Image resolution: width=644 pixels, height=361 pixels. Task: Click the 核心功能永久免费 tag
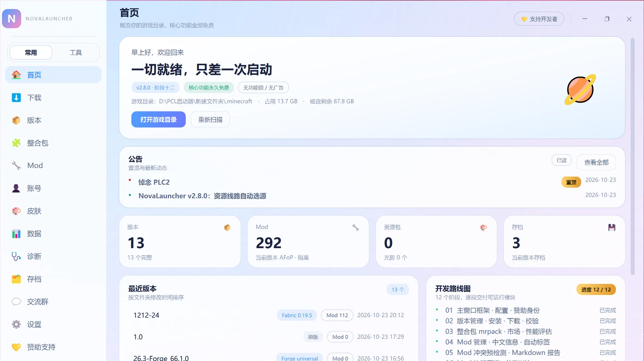209,87
